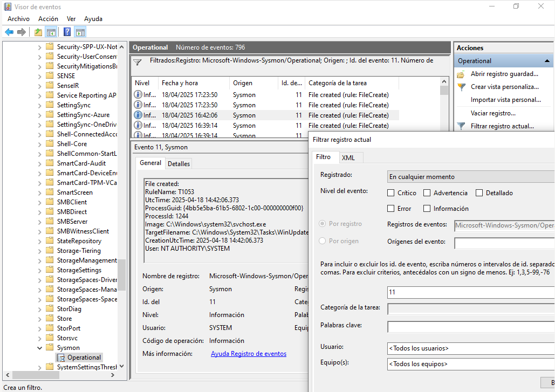Click the Back arrow toolbar icon
This screenshot has width=555, height=392.
click(x=9, y=32)
